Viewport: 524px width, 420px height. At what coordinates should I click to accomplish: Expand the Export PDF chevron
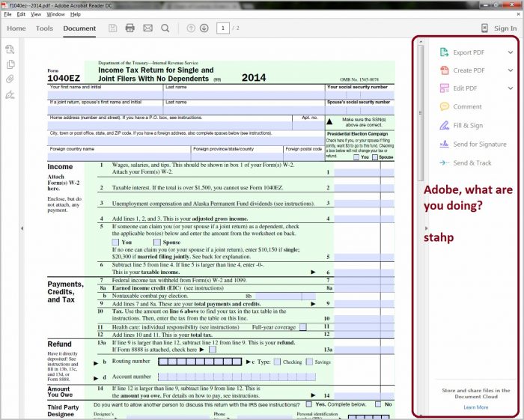[511, 52]
